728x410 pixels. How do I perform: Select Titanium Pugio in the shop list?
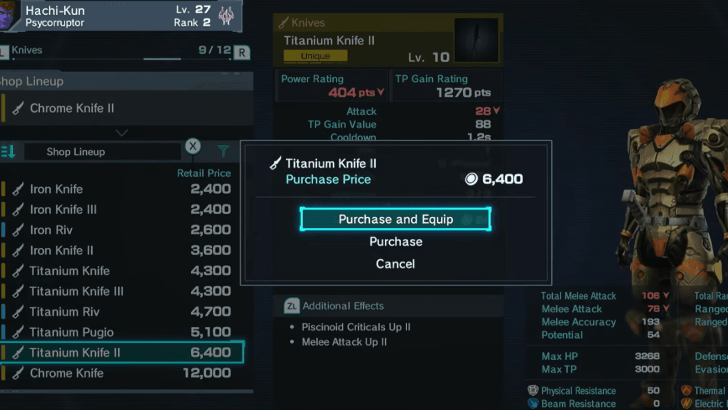coord(120,332)
